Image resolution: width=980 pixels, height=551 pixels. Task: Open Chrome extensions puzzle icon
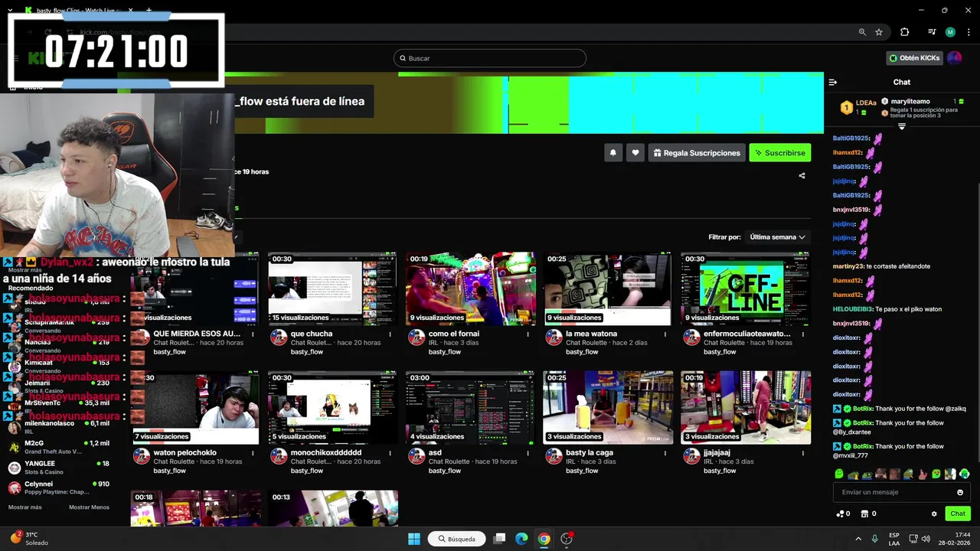coord(904,32)
